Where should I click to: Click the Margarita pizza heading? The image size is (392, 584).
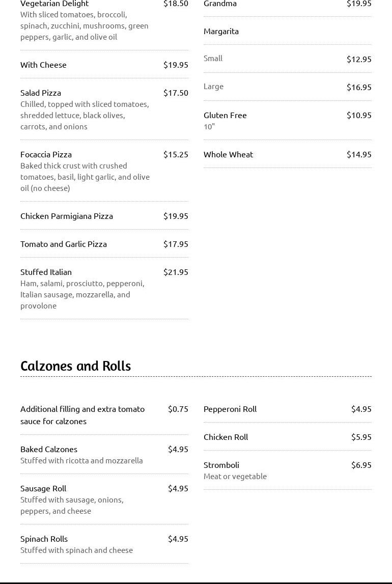[x=221, y=31]
